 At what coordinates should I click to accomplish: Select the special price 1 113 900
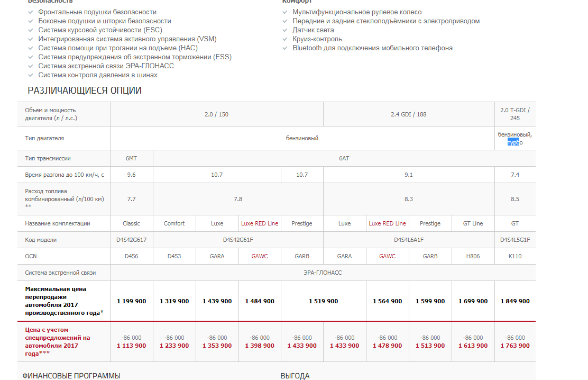click(x=131, y=346)
